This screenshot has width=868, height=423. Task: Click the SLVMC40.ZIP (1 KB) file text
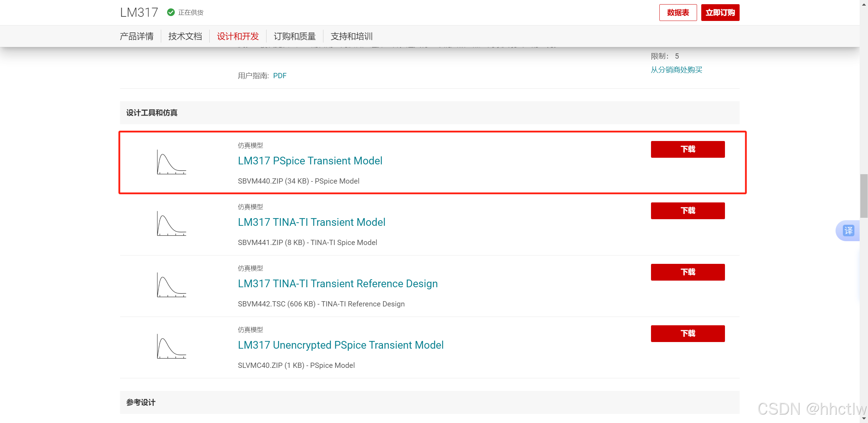pos(296,365)
